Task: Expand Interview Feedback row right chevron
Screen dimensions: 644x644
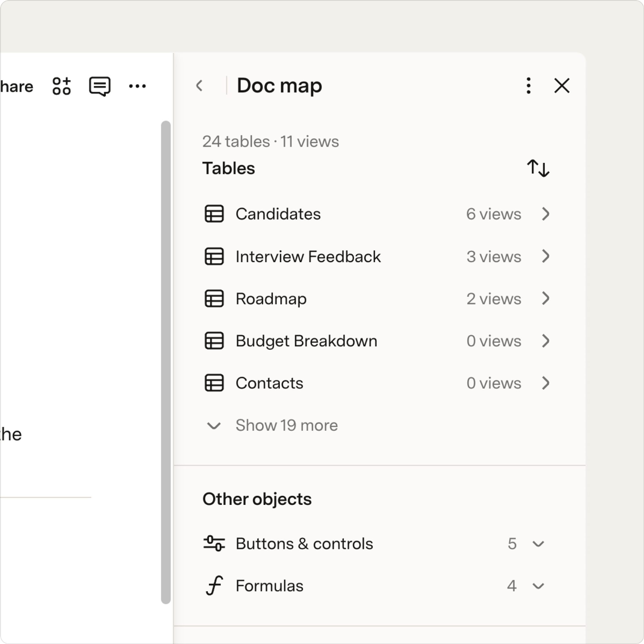Action: click(x=546, y=256)
